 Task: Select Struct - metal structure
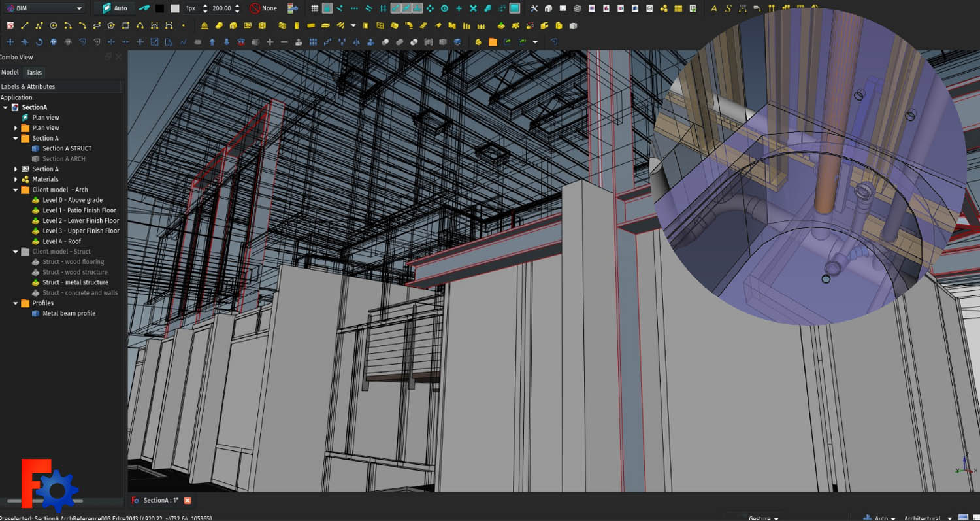[x=75, y=282]
